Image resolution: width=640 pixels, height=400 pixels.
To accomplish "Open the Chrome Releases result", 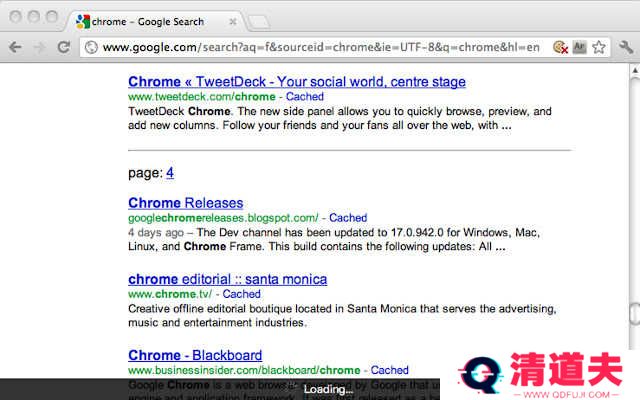I will pos(185,203).
